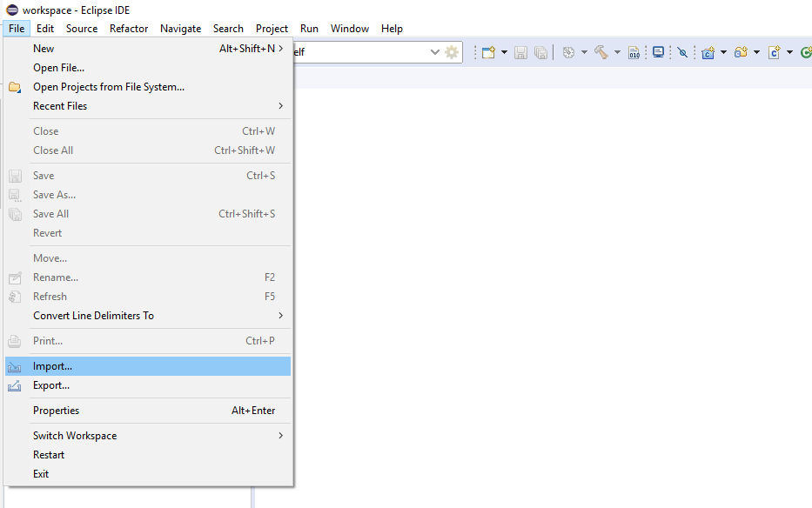Expand the build configuration dropdown arrow
812x508 pixels.
point(584,52)
